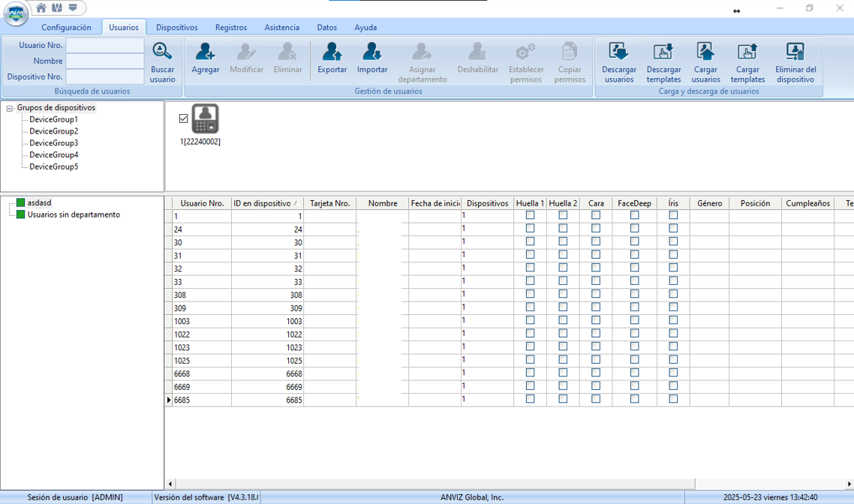
Task: Select device thumbnail 1[22240002]
Action: click(x=206, y=118)
